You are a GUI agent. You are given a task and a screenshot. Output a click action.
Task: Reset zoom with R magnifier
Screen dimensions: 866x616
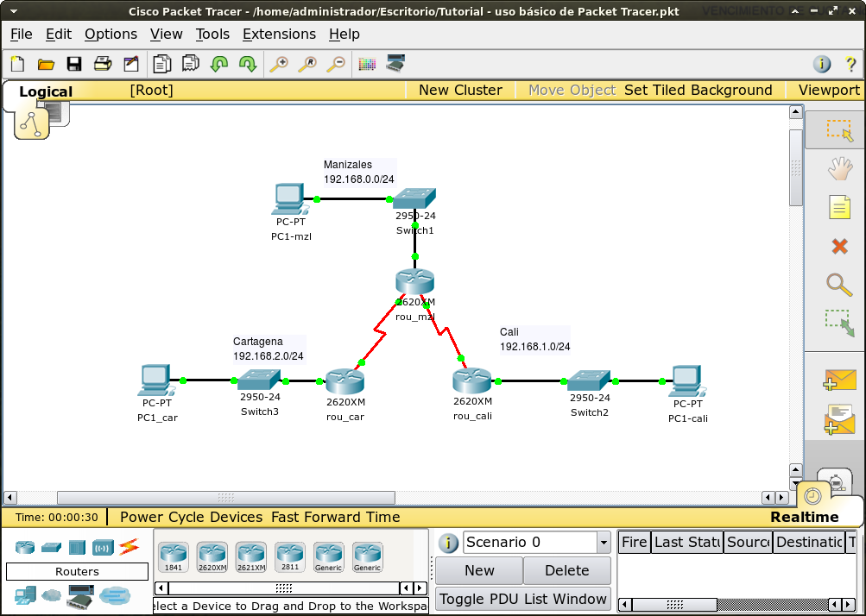coord(307,64)
